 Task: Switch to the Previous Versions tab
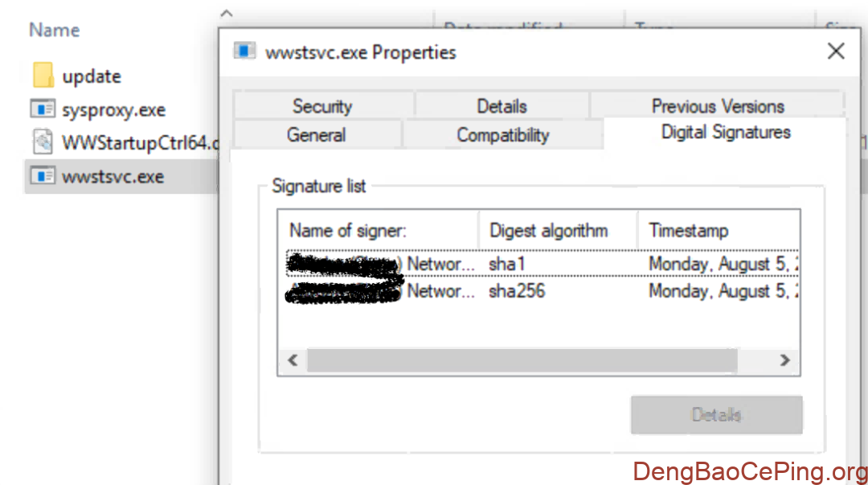click(718, 106)
